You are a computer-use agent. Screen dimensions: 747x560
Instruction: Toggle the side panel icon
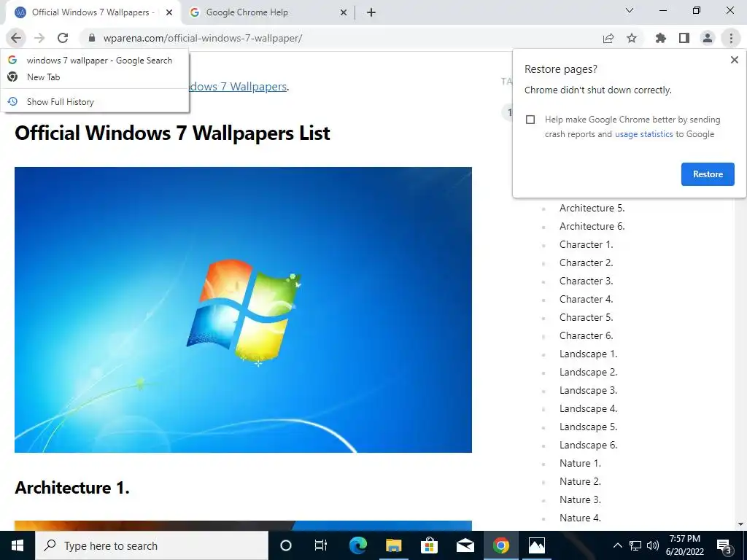[684, 38]
